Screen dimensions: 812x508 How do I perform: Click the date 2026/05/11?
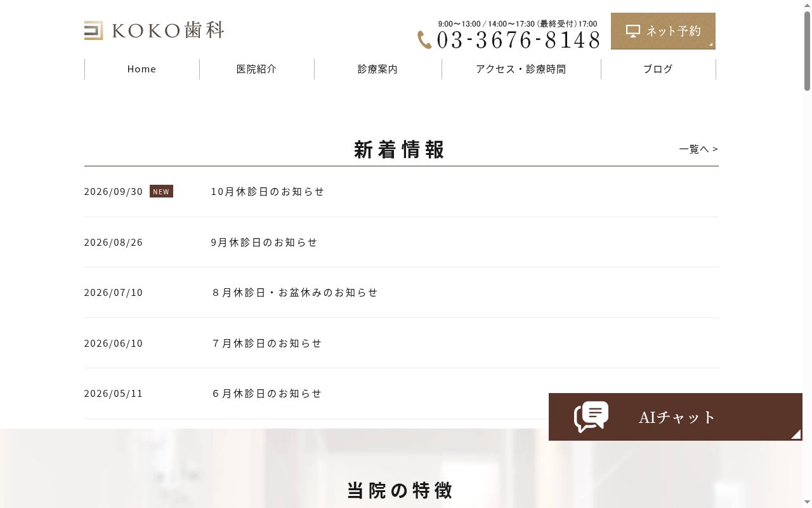(x=114, y=394)
